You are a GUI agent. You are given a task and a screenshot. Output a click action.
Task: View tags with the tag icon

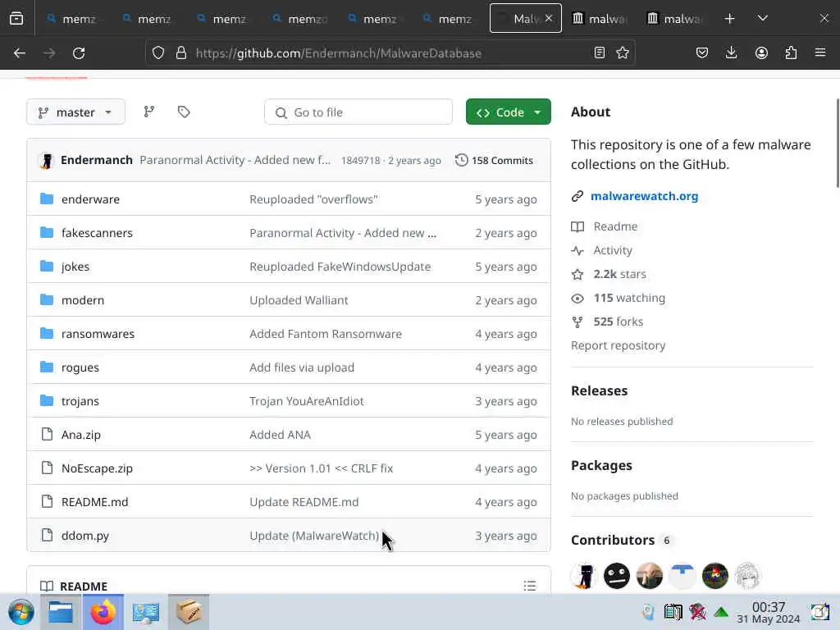(x=184, y=112)
